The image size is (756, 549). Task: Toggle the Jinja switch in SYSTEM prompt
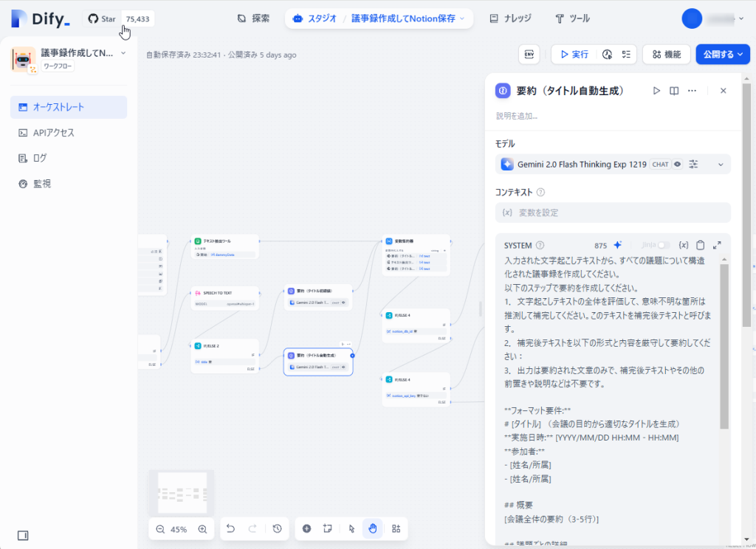tap(664, 245)
